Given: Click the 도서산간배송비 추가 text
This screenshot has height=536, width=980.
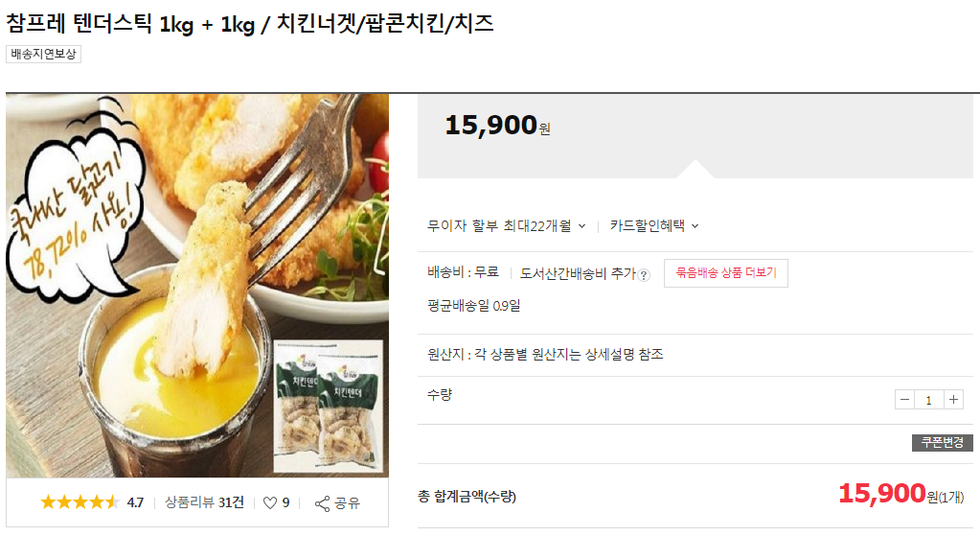Looking at the screenshot, I should [578, 273].
